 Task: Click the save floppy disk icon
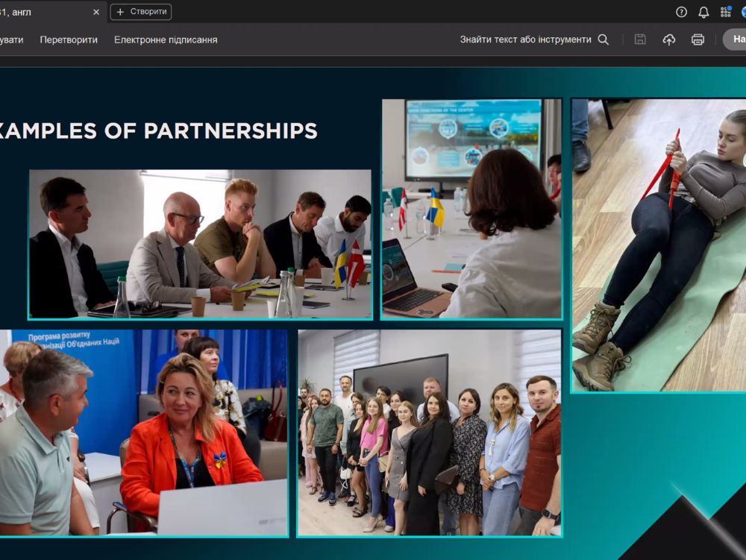640,40
